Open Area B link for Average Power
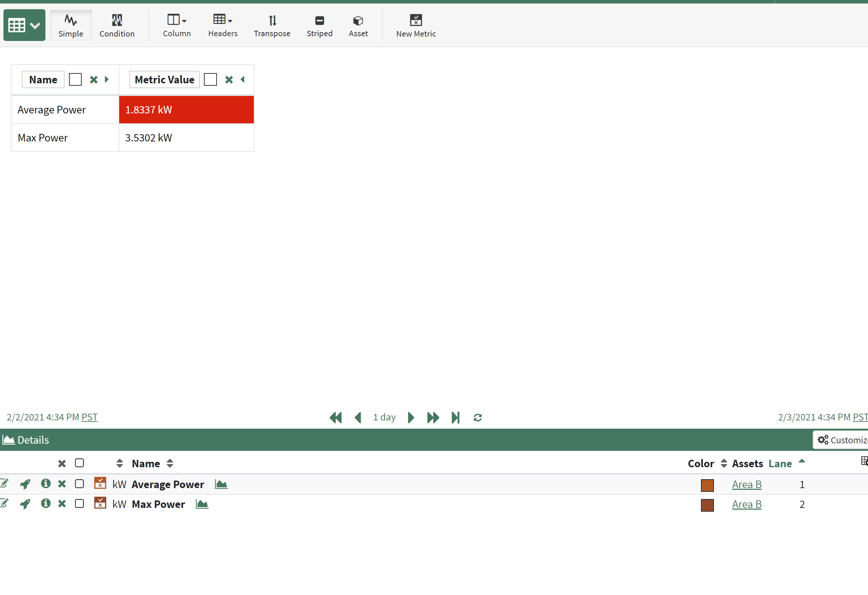 pyautogui.click(x=746, y=484)
